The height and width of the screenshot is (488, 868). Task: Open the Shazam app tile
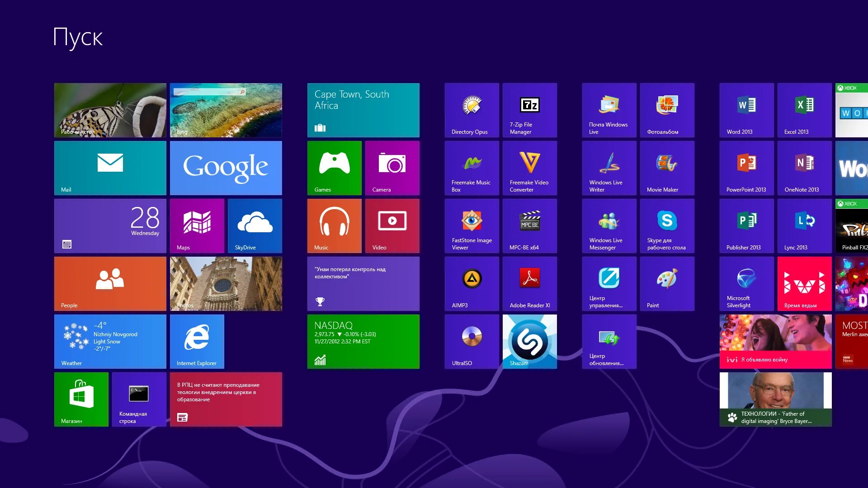pyautogui.click(x=529, y=342)
